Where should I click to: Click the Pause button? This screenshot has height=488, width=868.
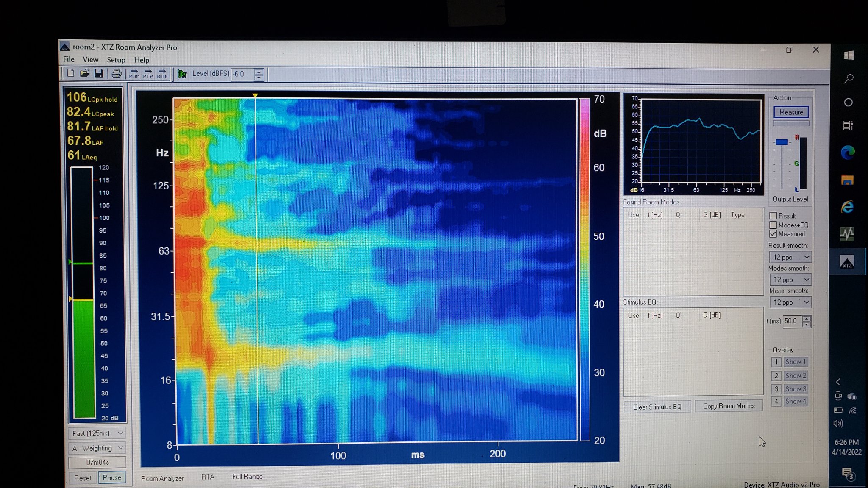point(112,477)
